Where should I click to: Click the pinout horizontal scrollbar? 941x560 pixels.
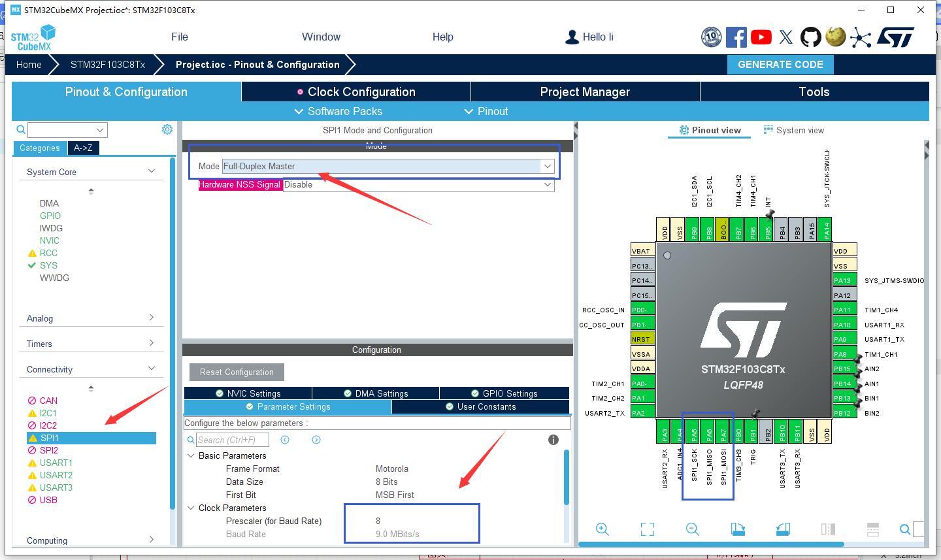tap(711, 544)
